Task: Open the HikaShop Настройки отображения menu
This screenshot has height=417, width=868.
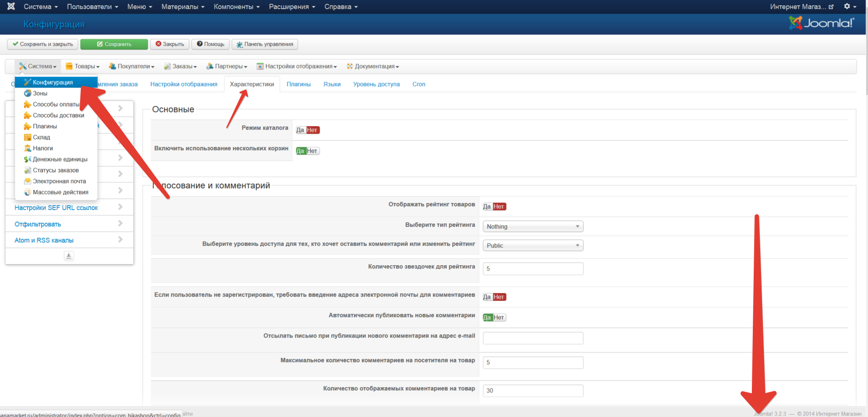Action: 297,66
